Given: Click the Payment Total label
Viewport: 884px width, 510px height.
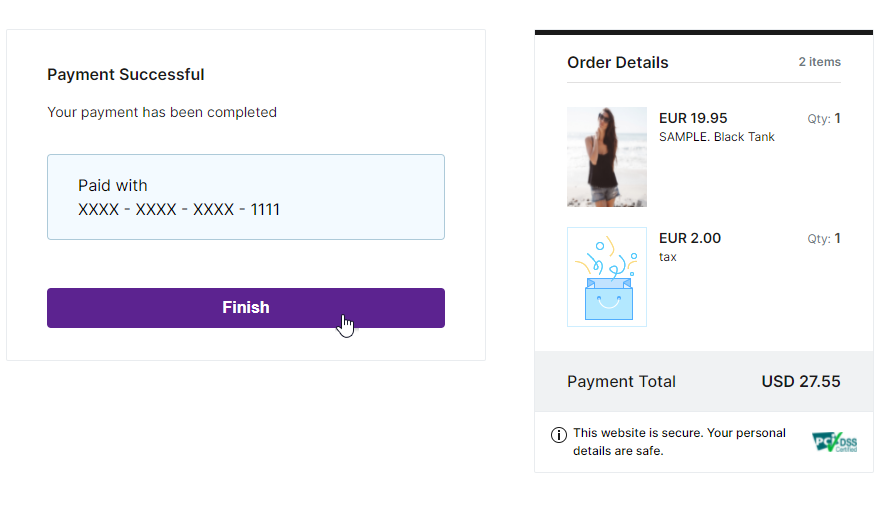Looking at the screenshot, I should point(621,381).
